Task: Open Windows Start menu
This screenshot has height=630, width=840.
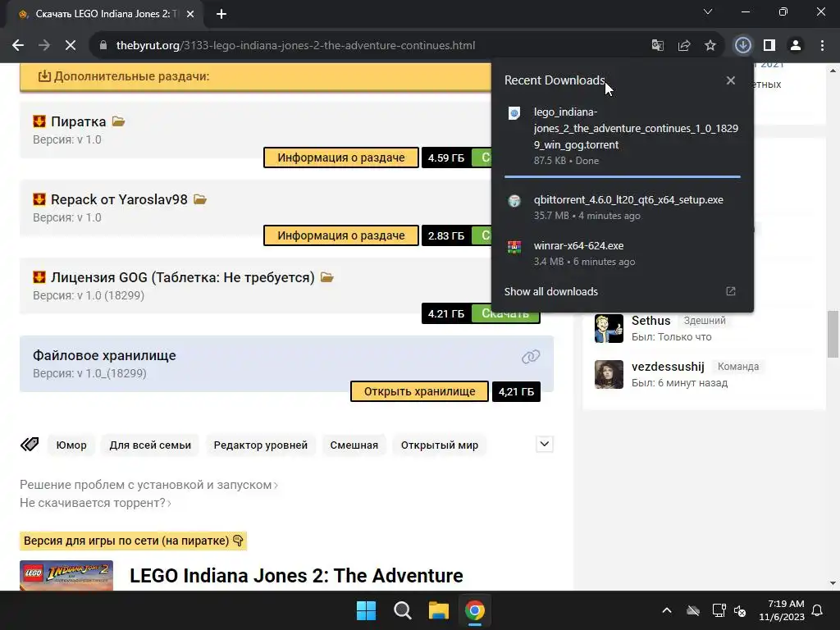Action: click(367, 610)
